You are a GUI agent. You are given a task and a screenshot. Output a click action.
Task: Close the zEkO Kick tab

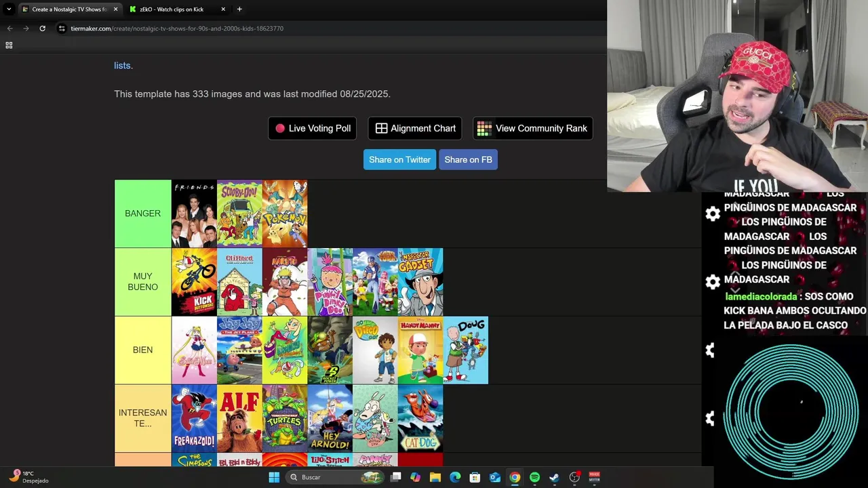pos(223,9)
